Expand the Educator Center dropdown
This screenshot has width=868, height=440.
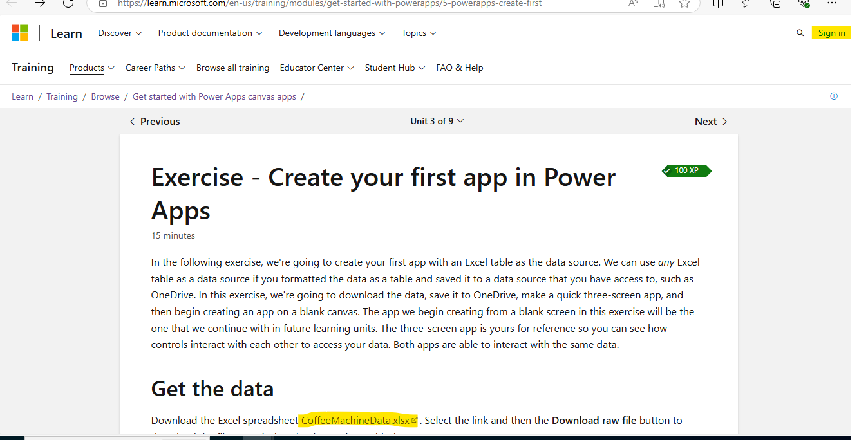[317, 68]
